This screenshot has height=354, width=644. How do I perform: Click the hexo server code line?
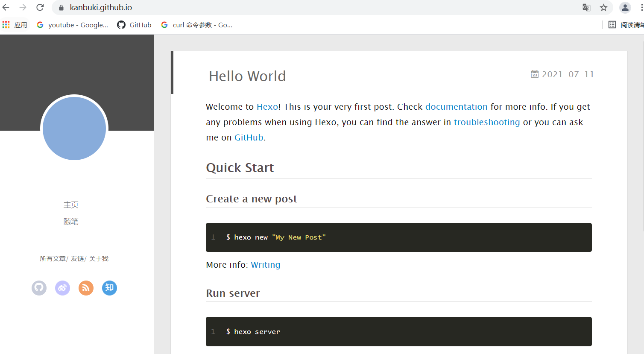coord(253,332)
